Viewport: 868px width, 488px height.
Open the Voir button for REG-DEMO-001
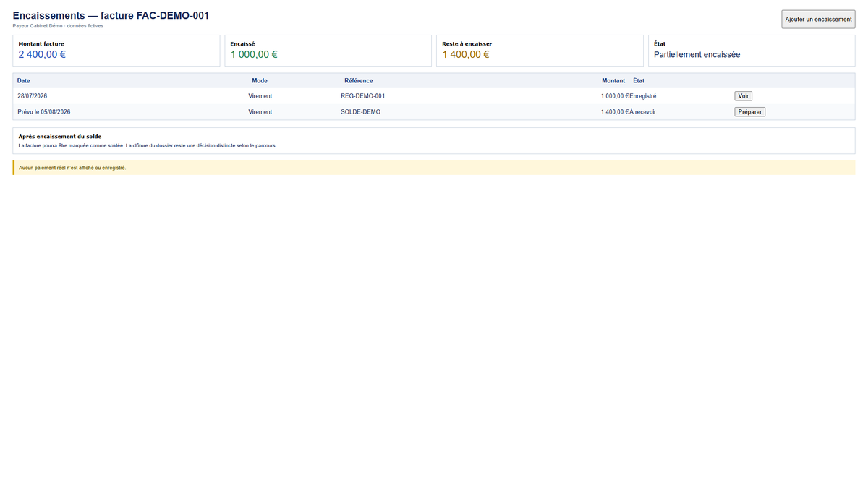pos(744,95)
